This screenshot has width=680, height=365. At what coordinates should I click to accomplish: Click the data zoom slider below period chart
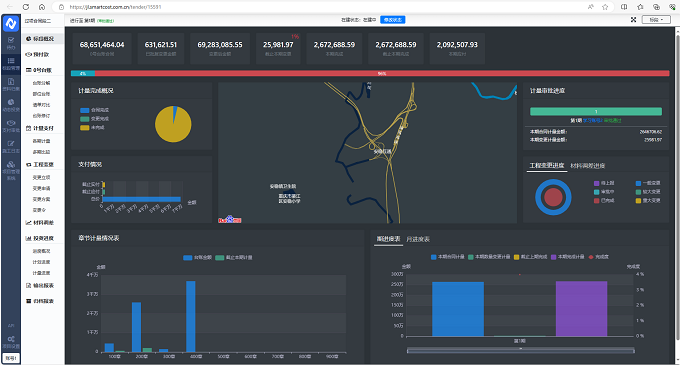[x=520, y=350]
